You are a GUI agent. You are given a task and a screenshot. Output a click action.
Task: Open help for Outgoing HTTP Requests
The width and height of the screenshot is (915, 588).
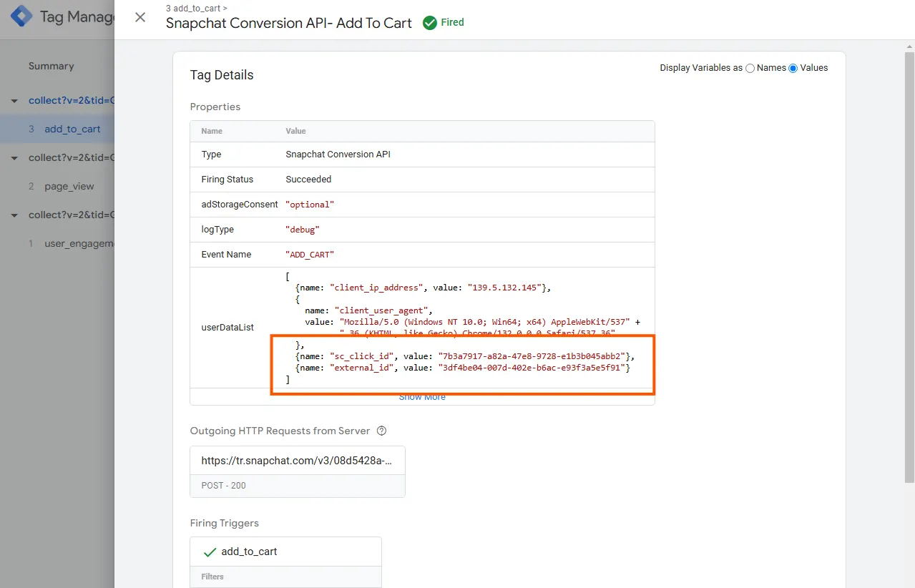click(x=381, y=431)
